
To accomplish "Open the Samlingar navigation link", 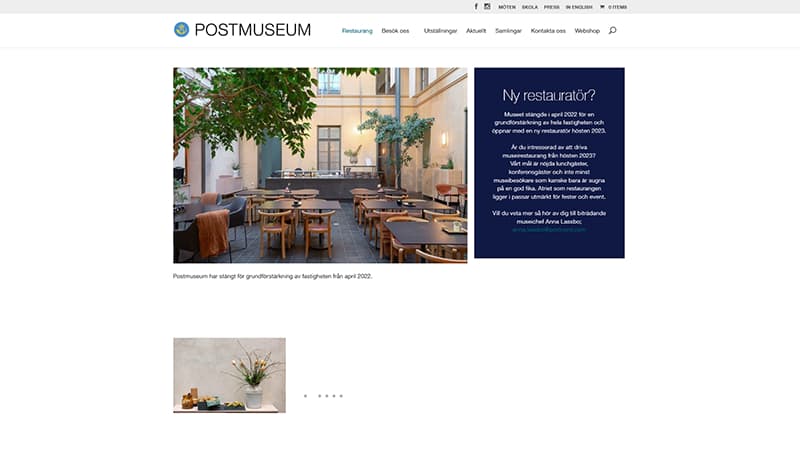I will (508, 31).
